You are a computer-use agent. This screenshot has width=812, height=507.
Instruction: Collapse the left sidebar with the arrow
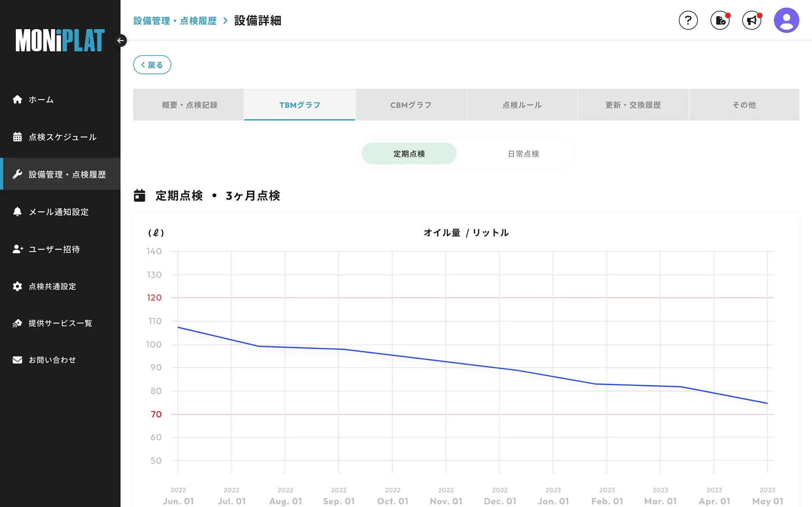point(120,41)
